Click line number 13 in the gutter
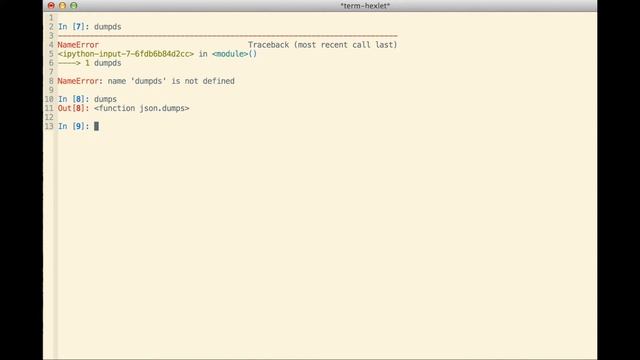This screenshot has height=360, width=640. click(x=49, y=127)
